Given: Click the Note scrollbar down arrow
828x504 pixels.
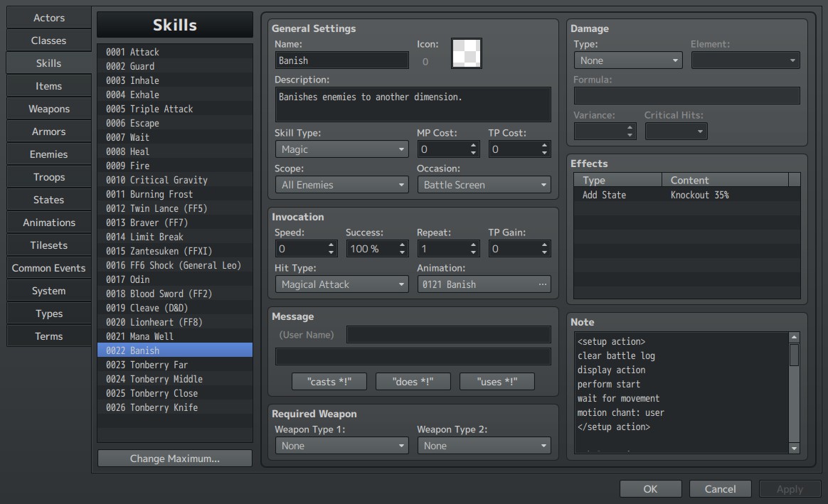Looking at the screenshot, I should [x=794, y=448].
